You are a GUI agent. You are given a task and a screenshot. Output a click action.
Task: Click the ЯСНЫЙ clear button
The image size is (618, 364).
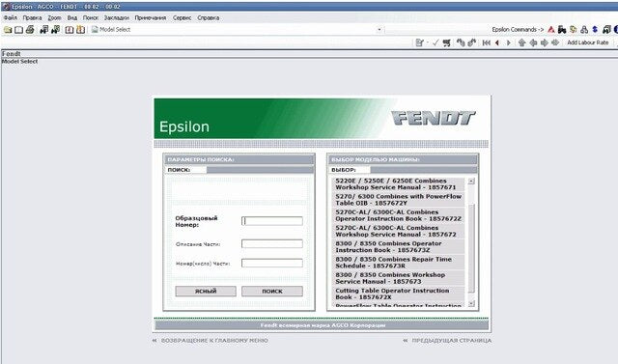[206, 292]
